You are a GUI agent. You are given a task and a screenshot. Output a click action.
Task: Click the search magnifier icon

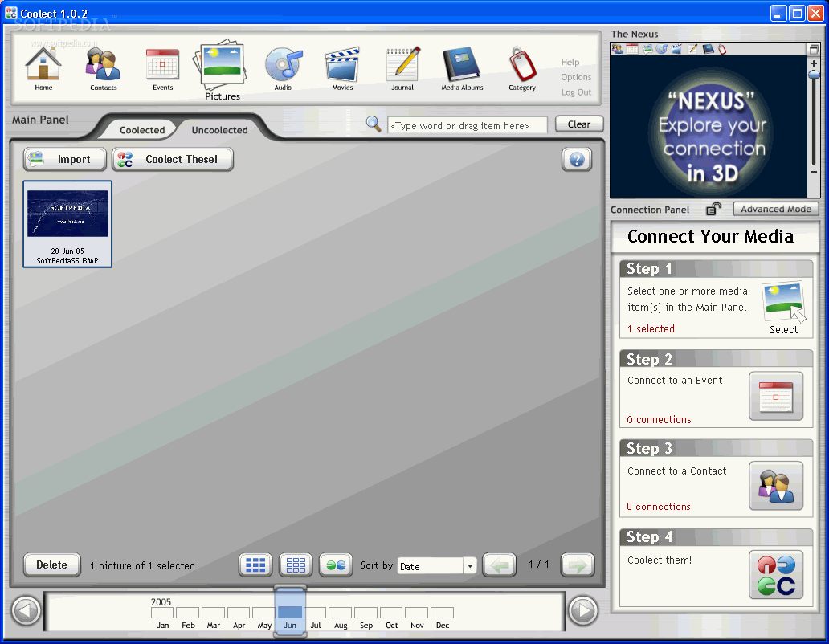click(374, 124)
